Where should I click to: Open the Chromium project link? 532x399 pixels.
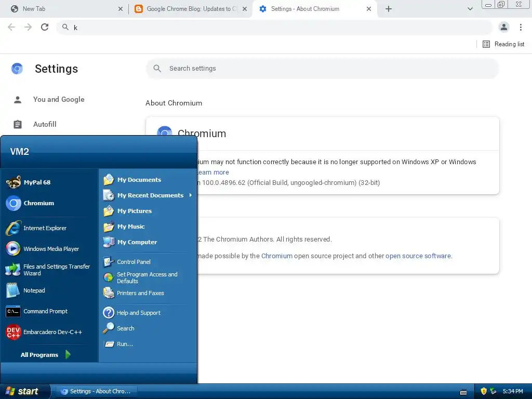coord(277,256)
